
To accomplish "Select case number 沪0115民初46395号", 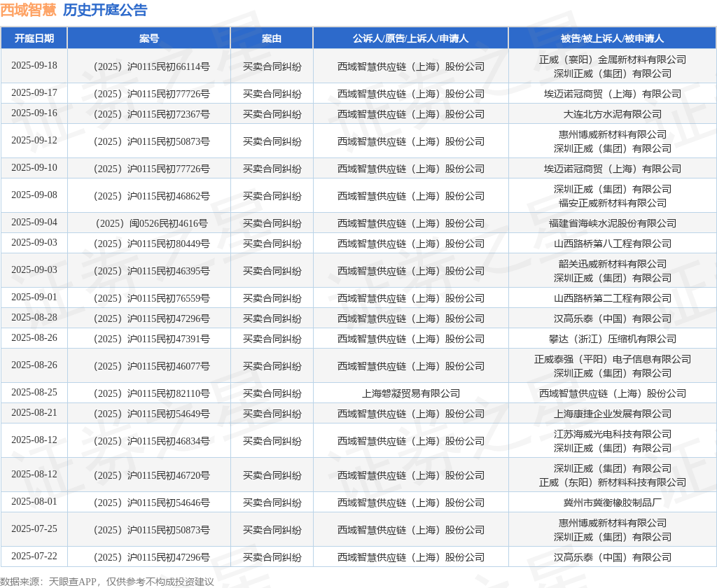I will click(151, 271).
